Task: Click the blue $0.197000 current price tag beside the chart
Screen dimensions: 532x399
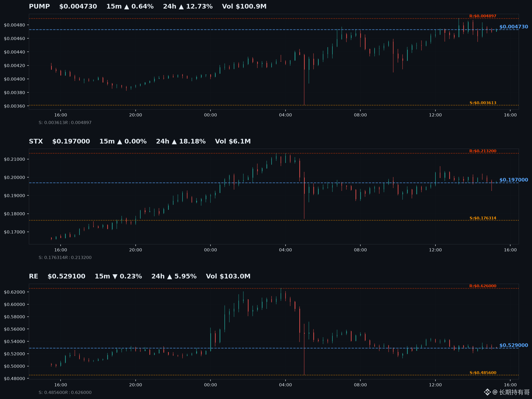Action: (x=514, y=180)
